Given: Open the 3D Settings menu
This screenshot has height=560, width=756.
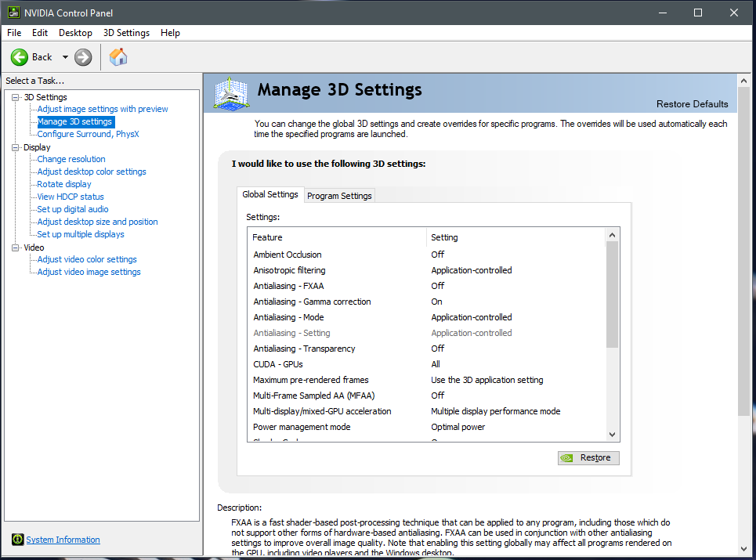Looking at the screenshot, I should pos(126,33).
